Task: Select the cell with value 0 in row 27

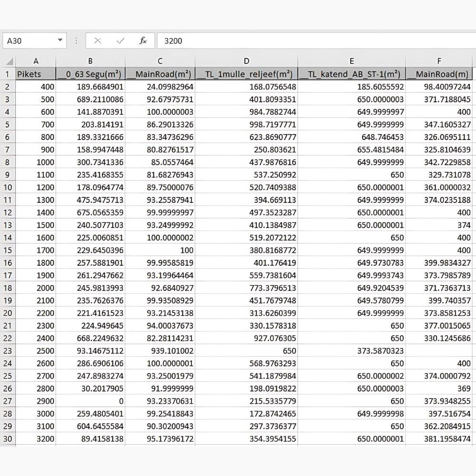Action: [90, 401]
